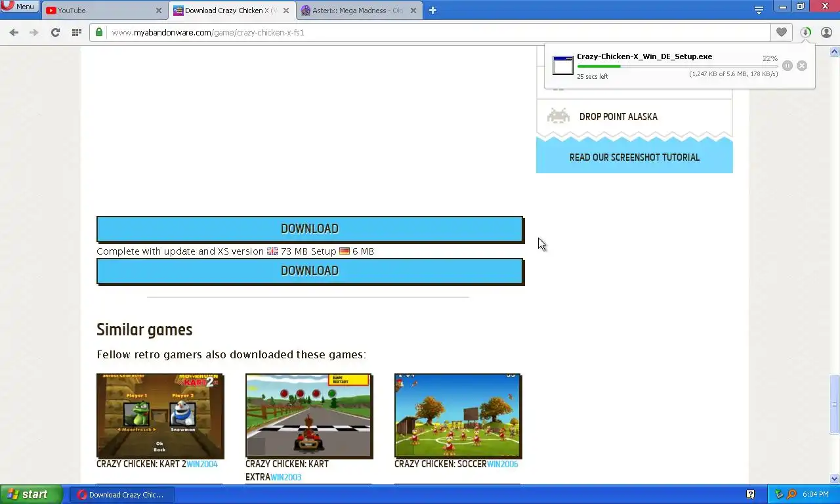840x504 pixels.
Task: Click the Similar games heading
Action: pyautogui.click(x=144, y=329)
